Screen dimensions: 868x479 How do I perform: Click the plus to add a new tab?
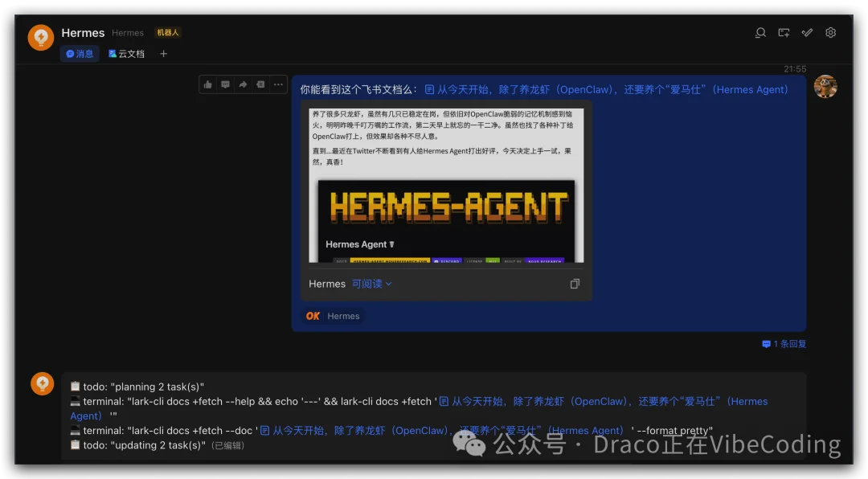pyautogui.click(x=163, y=54)
